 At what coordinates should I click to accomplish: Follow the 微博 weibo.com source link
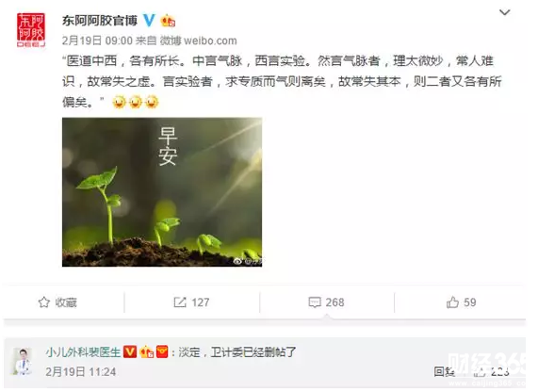tap(198, 41)
